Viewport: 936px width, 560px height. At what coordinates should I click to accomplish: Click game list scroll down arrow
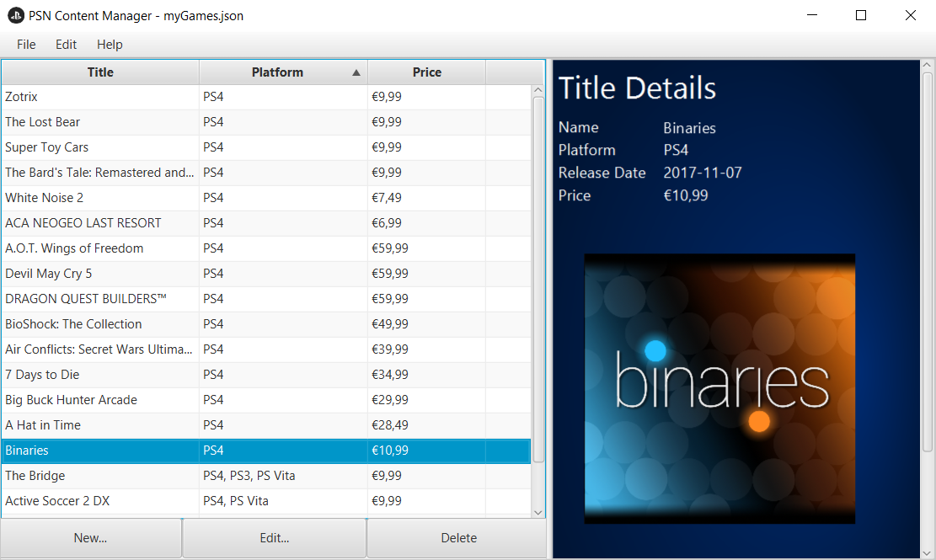pos(538,512)
